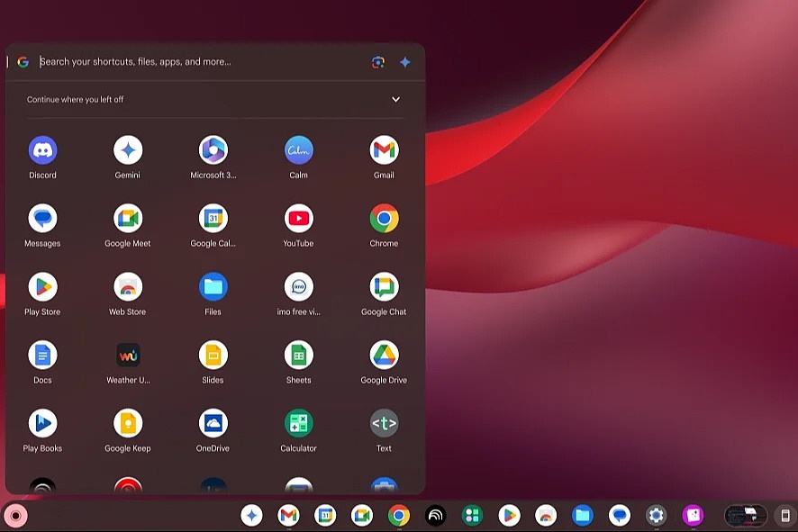Image resolution: width=798 pixels, height=532 pixels.
Task: Open Google Lens in search bar
Action: (378, 62)
